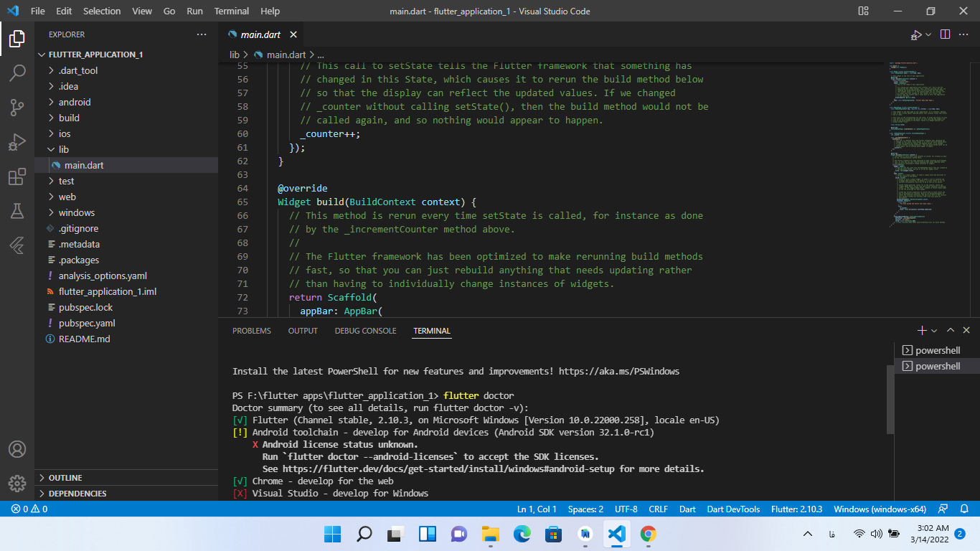Open the Run and Debug view icon
This screenshot has width=980, height=551.
(x=17, y=142)
